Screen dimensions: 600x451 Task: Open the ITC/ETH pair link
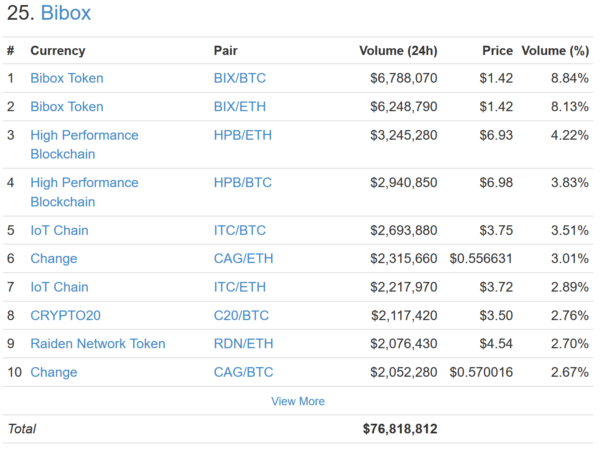(240, 287)
